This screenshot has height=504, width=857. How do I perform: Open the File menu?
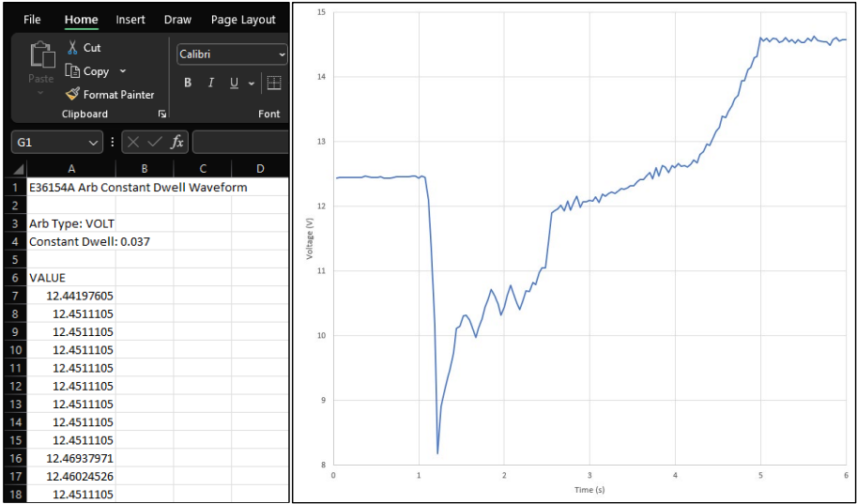click(32, 20)
